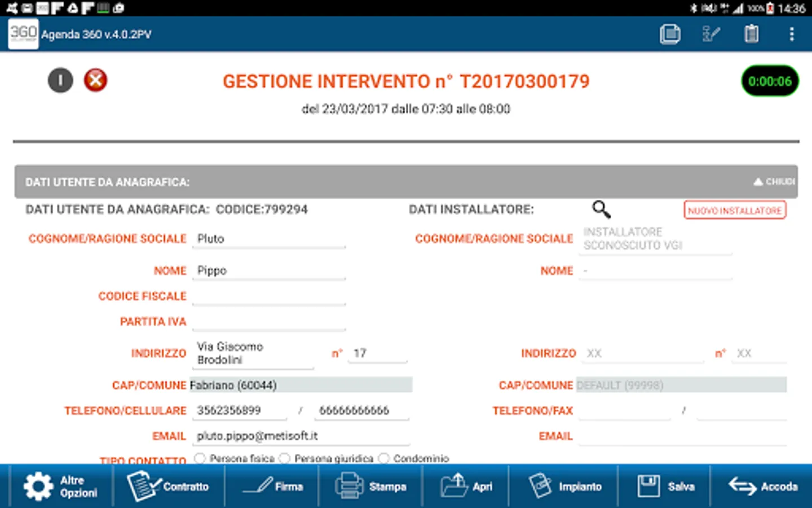Open installer DEFAULT (99998) comune selector
This screenshot has width=812, height=508.
point(681,385)
